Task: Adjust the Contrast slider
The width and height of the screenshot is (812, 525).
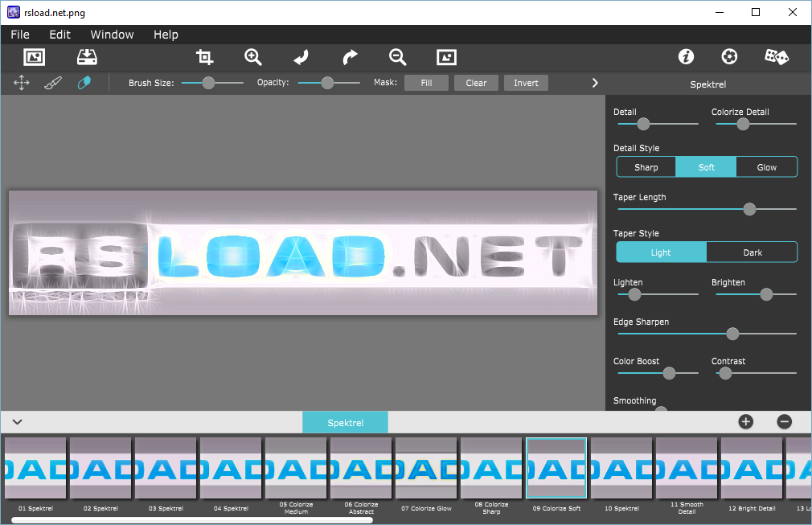Action: (x=756, y=373)
